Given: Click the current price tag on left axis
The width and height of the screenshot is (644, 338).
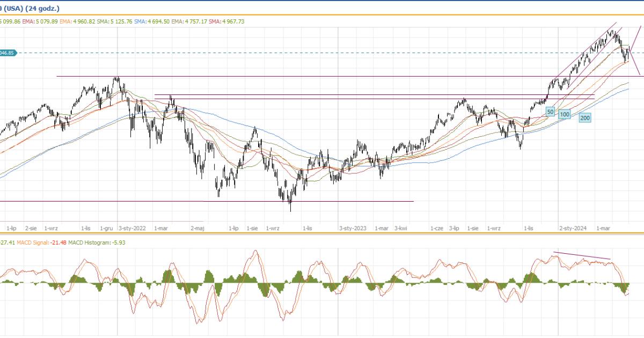Looking at the screenshot, I should pos(9,53).
